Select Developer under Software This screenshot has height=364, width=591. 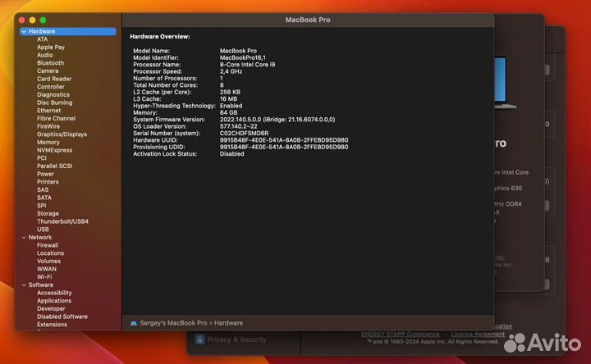tap(51, 308)
